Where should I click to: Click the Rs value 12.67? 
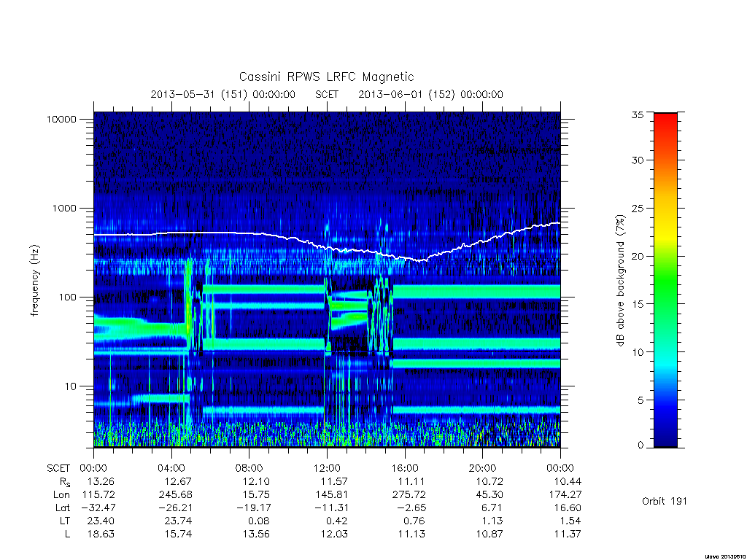(x=178, y=482)
